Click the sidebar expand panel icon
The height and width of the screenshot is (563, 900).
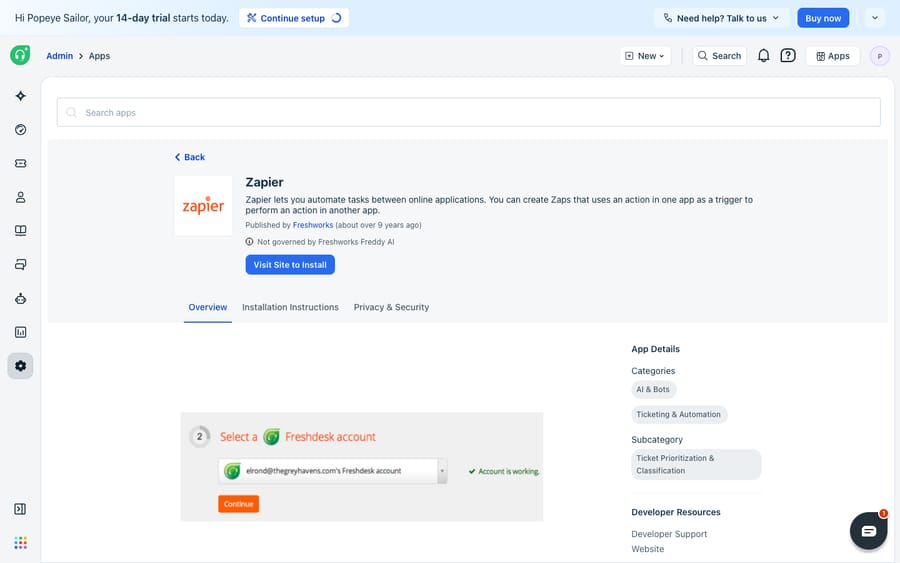[20, 509]
